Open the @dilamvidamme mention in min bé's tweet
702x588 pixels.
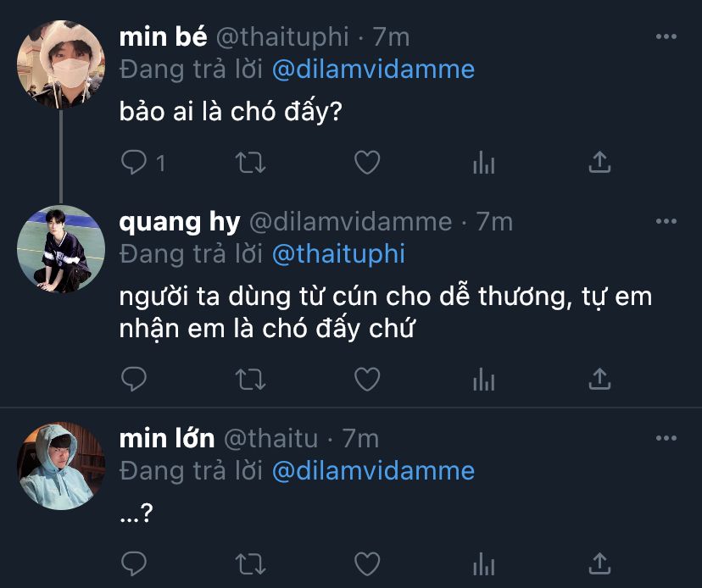click(x=373, y=69)
